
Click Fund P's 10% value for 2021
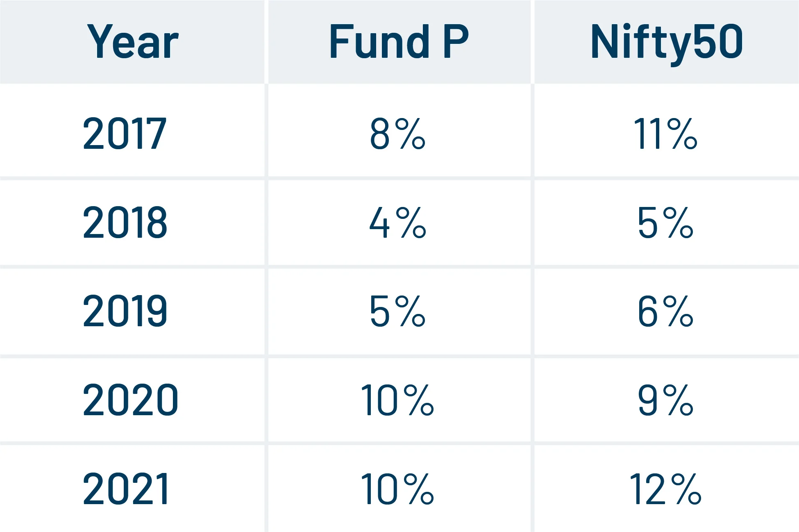pos(397,489)
